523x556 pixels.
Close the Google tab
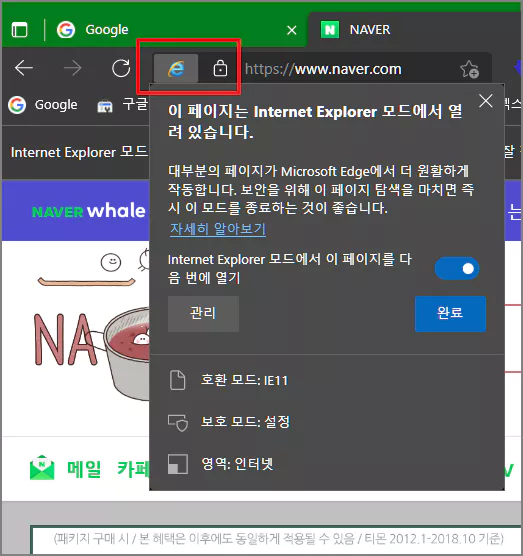point(291,30)
